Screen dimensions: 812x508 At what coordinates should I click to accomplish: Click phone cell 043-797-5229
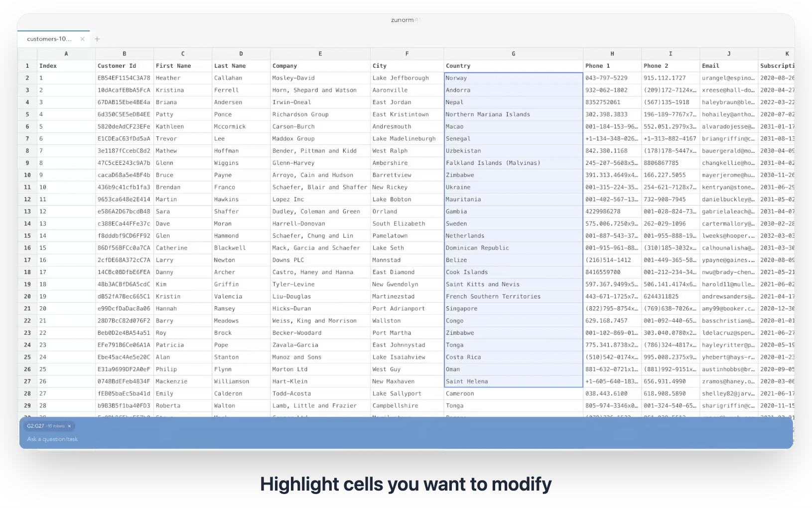coord(612,78)
